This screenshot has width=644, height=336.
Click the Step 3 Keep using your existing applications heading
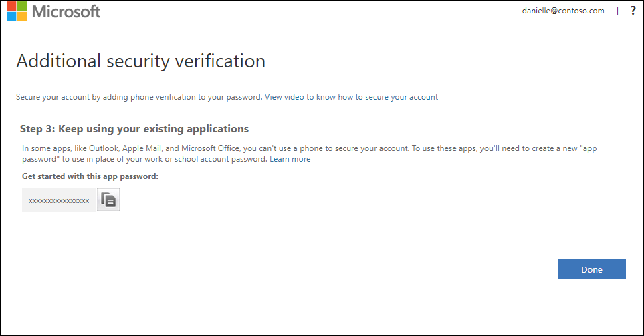coord(134,129)
